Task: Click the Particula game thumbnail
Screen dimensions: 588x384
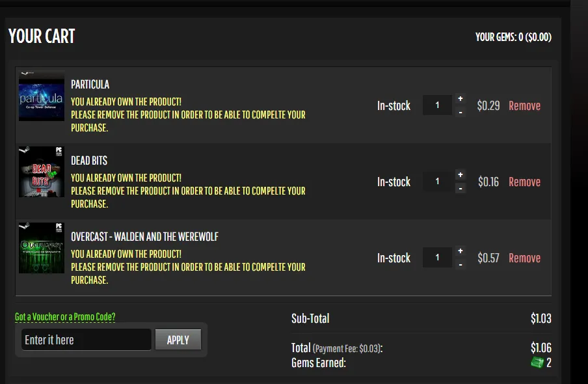Action: [x=41, y=96]
